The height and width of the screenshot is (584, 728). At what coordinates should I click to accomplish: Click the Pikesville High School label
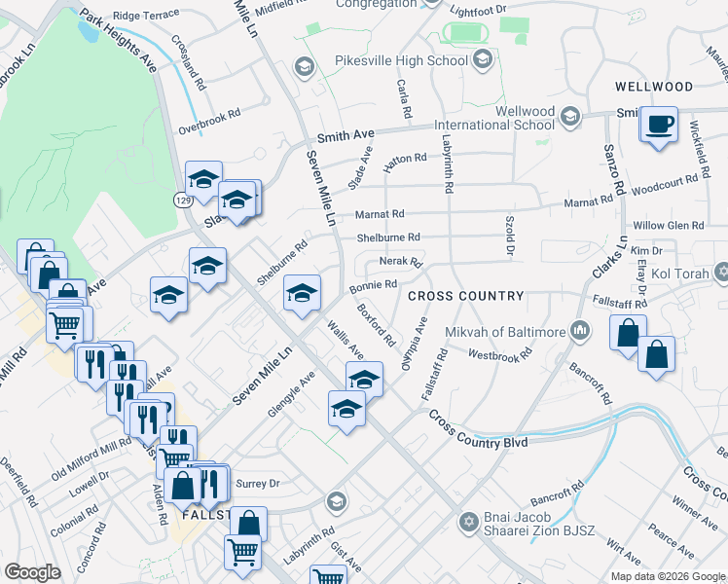401,60
